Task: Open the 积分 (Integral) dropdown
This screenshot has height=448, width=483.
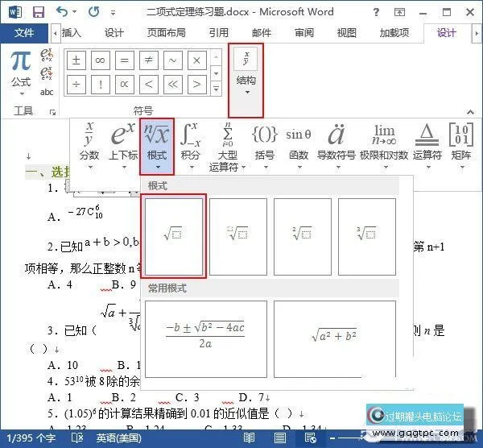Action: 190,147
